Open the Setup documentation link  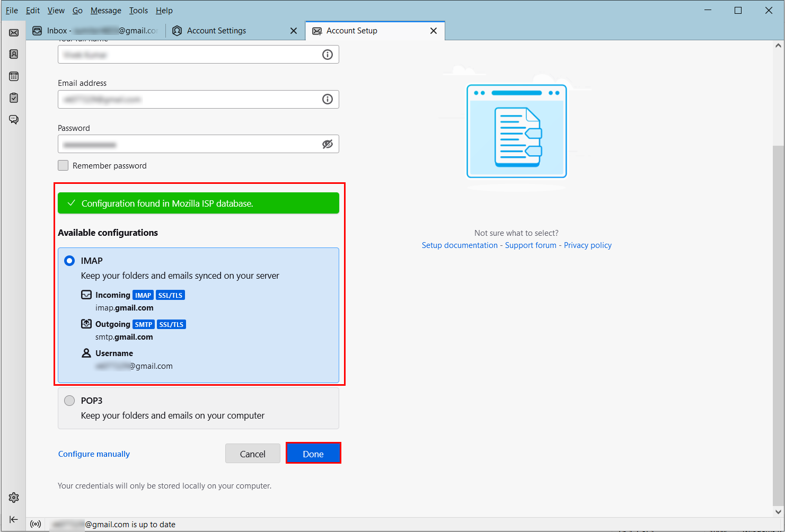pos(460,245)
